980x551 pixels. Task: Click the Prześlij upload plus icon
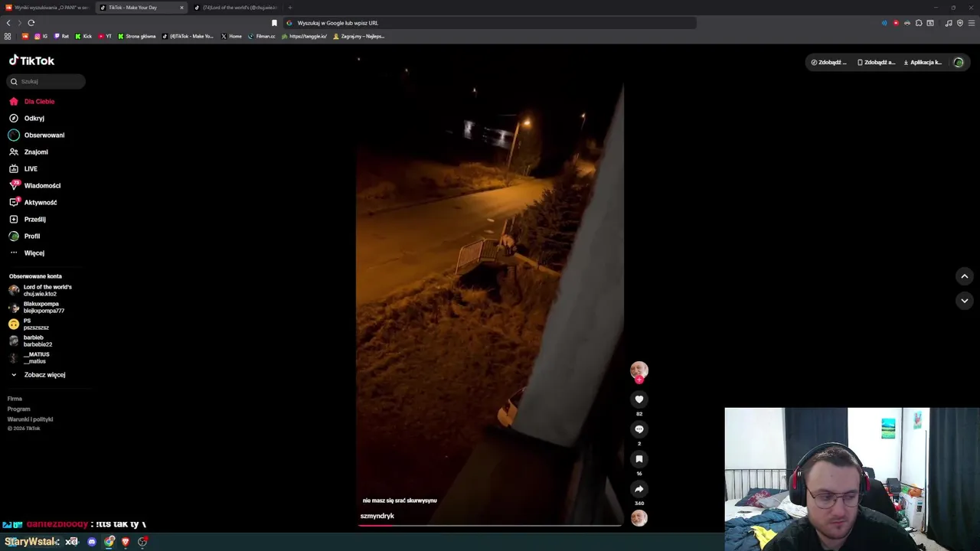click(14, 219)
